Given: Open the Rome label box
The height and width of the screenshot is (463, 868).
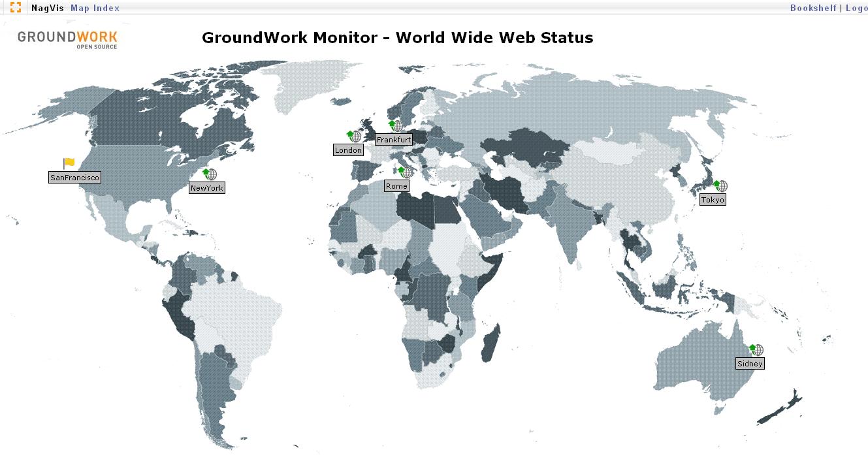Looking at the screenshot, I should pos(396,186).
